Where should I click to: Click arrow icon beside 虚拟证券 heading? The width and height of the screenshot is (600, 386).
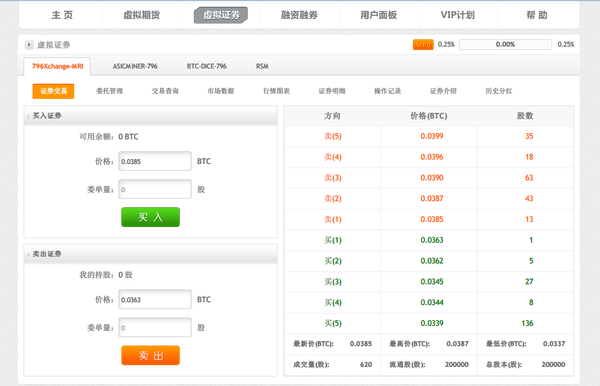[x=29, y=45]
